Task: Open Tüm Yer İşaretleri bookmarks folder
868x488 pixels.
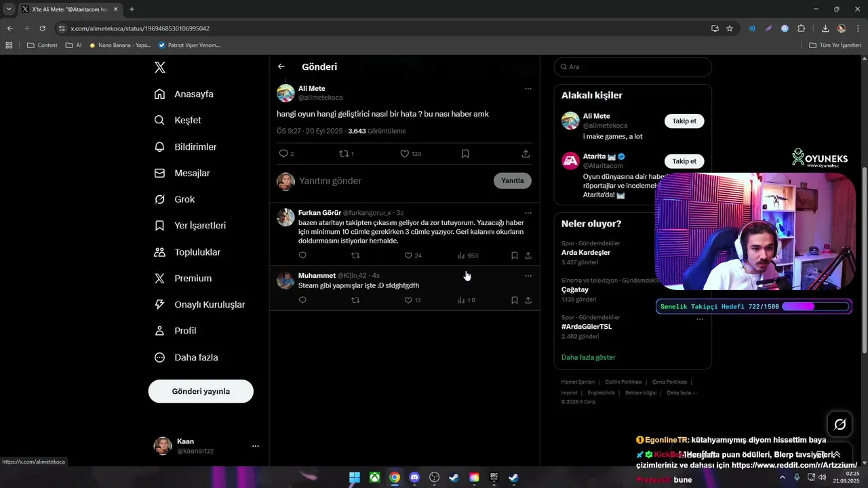Action: 835,45
